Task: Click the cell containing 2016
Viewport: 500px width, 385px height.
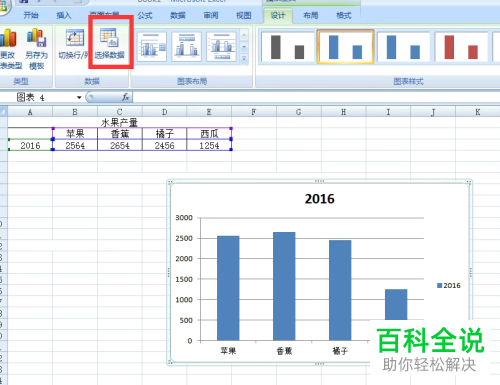Action: click(x=30, y=145)
